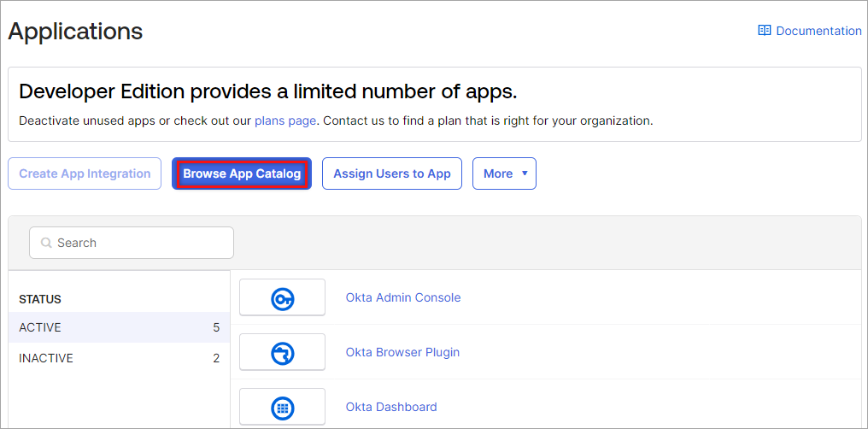Click the Okta Dashboard grid icon
Screen dimensions: 868x429
click(x=282, y=408)
